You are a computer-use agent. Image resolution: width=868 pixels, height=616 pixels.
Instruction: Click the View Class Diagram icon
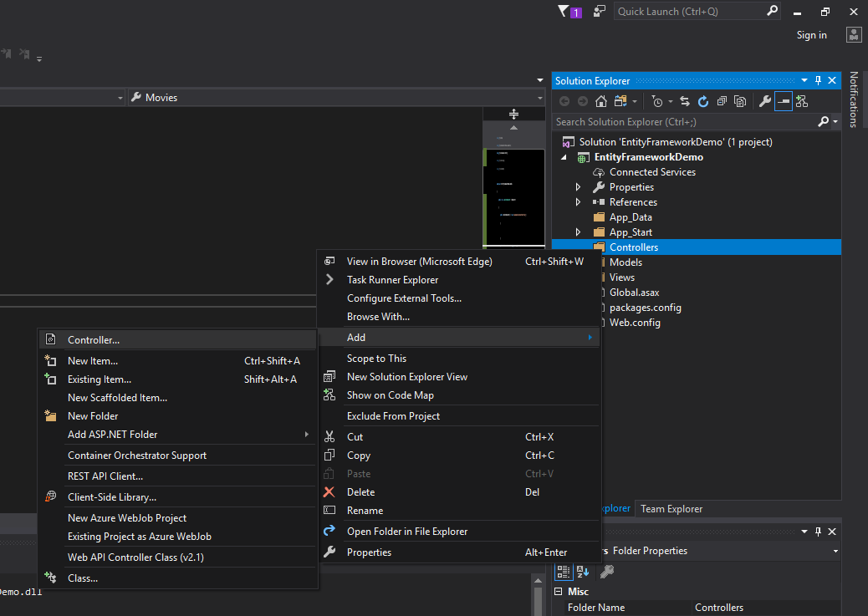point(802,101)
